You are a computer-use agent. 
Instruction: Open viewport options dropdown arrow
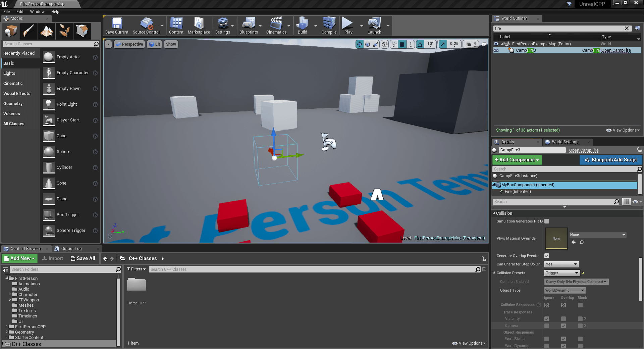[108, 44]
